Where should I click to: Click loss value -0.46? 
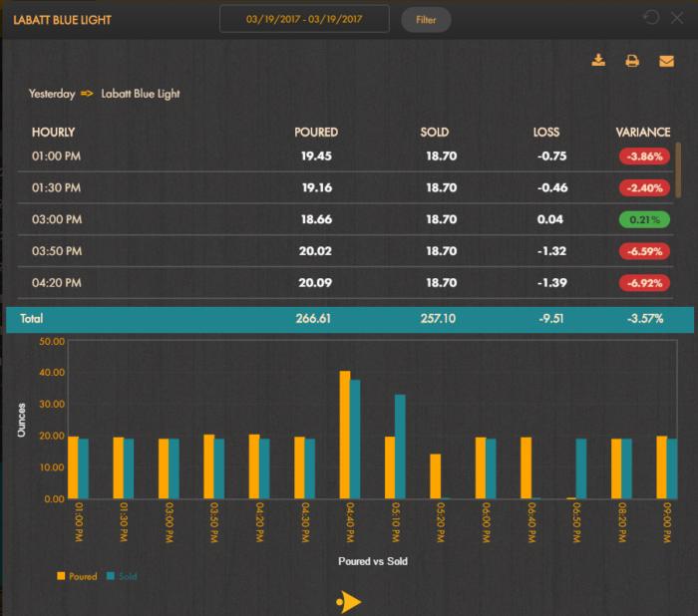tap(552, 187)
